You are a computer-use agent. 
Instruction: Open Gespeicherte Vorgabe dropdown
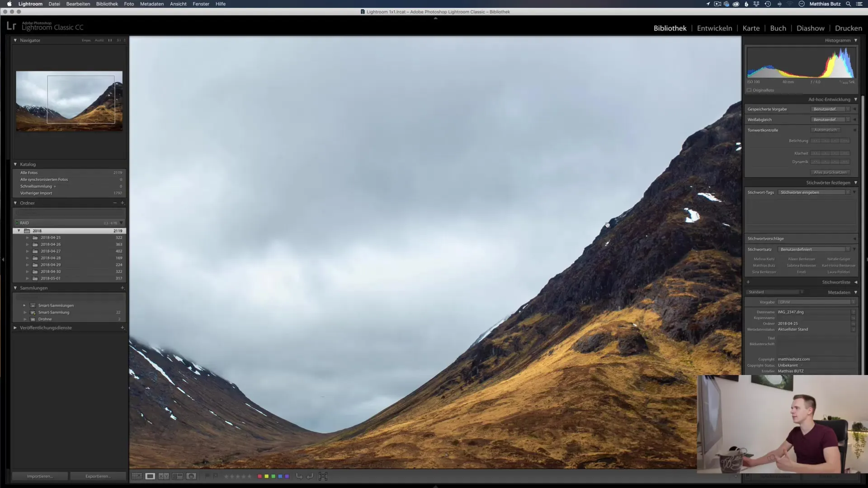point(831,109)
